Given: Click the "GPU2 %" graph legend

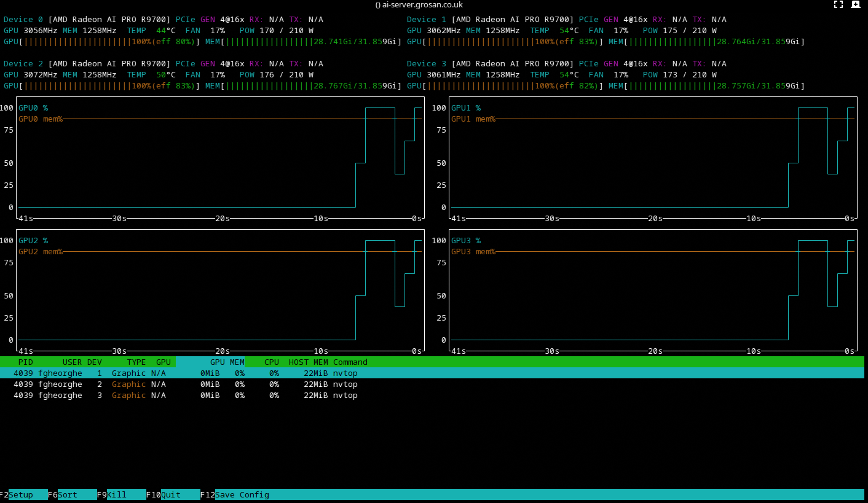Looking at the screenshot, I should click(33, 241).
